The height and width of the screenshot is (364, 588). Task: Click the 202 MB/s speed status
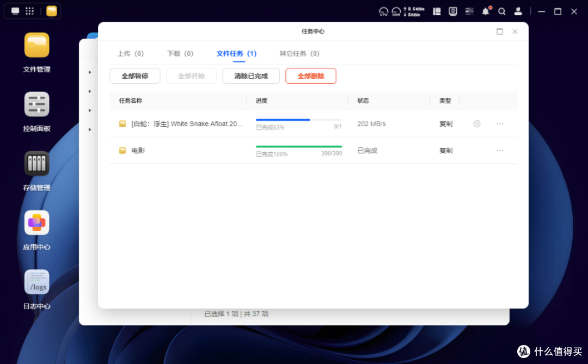[371, 124]
